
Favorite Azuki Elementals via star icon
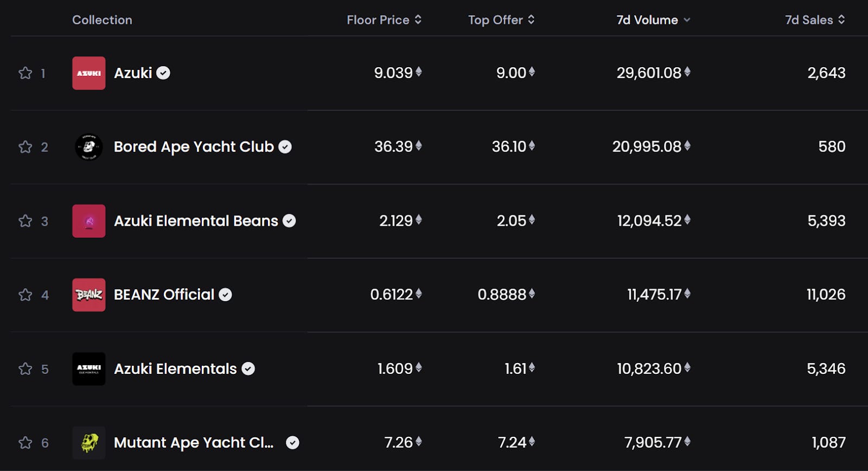[25, 369]
